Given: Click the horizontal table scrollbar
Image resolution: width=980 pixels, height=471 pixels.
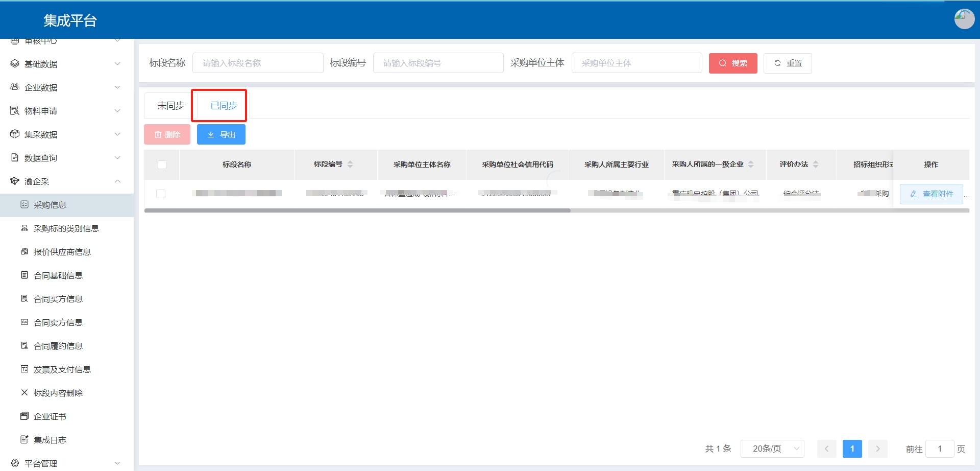Looking at the screenshot, I should pos(357,210).
